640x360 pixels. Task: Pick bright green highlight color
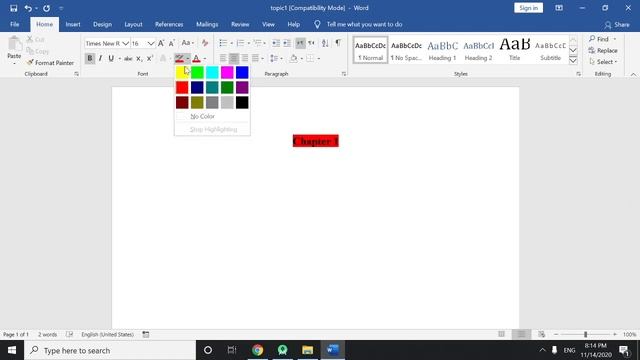click(197, 73)
